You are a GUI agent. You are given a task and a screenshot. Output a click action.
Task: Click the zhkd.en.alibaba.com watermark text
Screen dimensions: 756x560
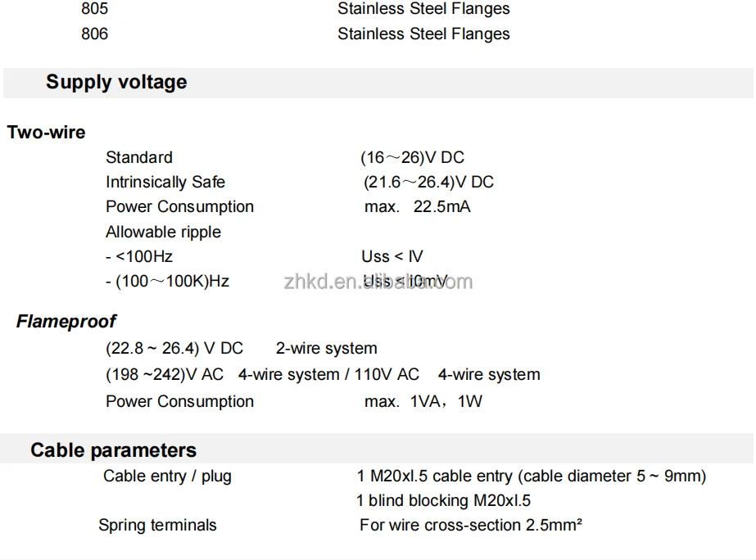(x=378, y=282)
